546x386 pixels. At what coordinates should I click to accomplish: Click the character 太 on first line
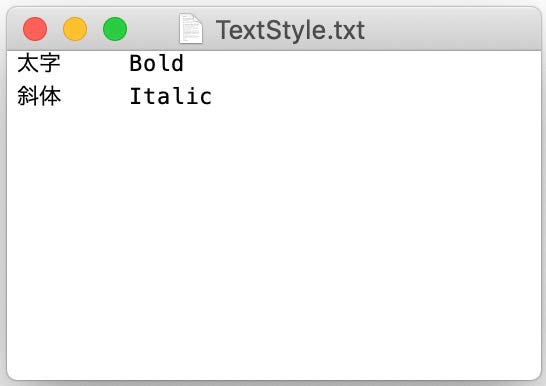pyautogui.click(x=28, y=63)
